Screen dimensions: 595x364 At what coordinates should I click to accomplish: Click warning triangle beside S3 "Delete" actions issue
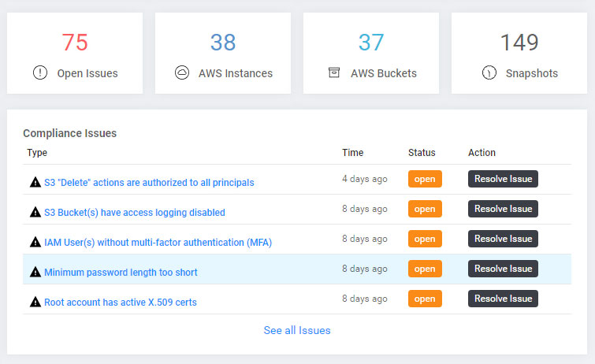point(35,182)
